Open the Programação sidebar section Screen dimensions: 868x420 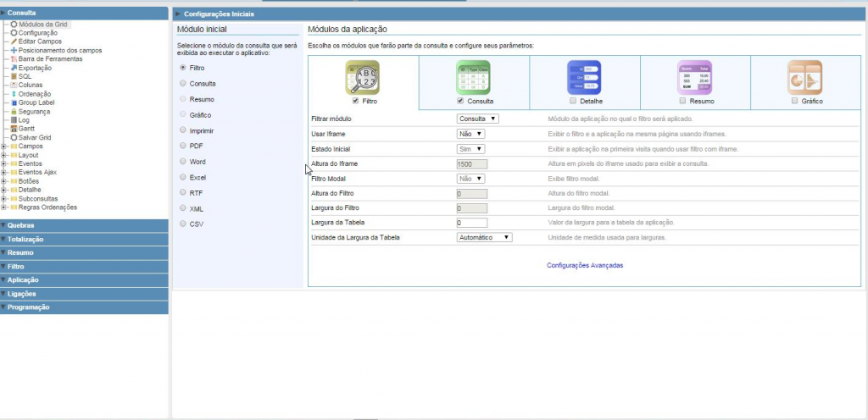pyautogui.click(x=28, y=307)
